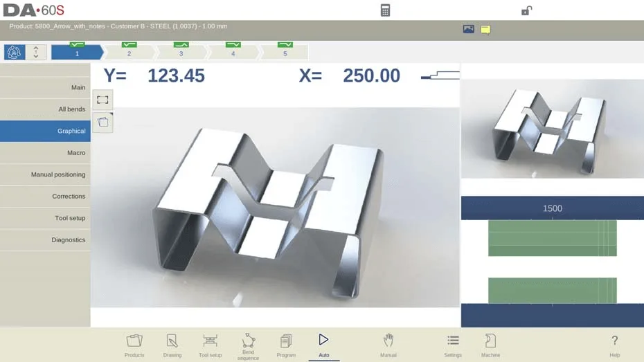Select bend step 1
This screenshot has width=644, height=362.
click(x=78, y=52)
